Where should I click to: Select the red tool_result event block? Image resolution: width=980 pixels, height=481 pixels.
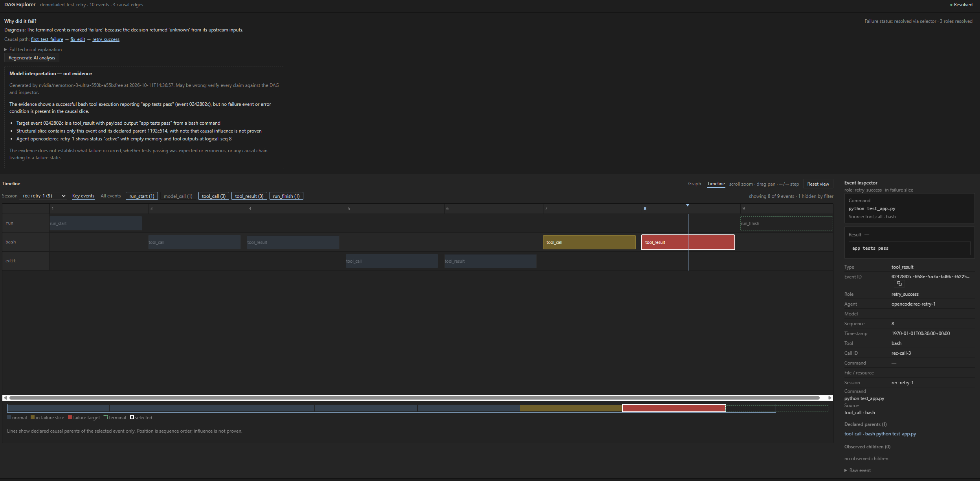click(688, 242)
